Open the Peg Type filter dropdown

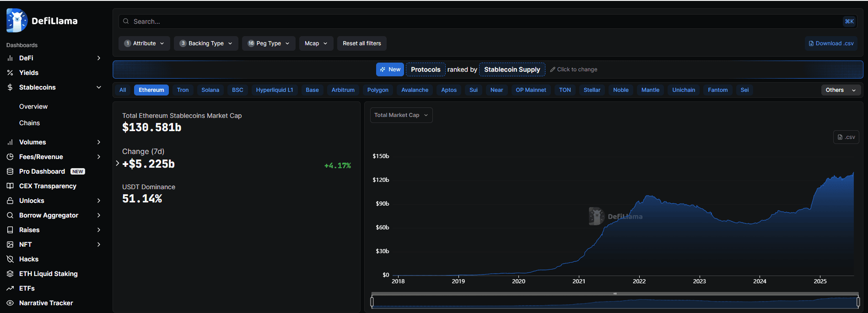[x=269, y=43]
